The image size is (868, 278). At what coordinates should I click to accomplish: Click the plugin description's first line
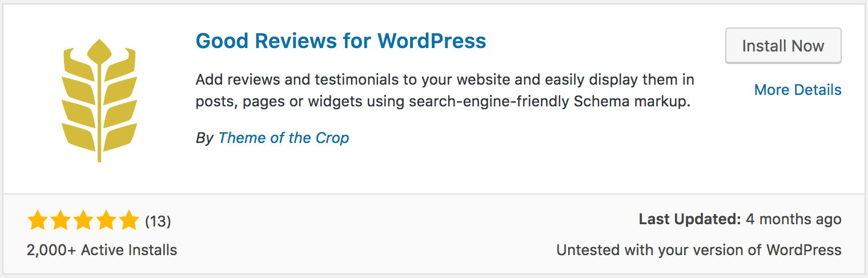coord(445,79)
